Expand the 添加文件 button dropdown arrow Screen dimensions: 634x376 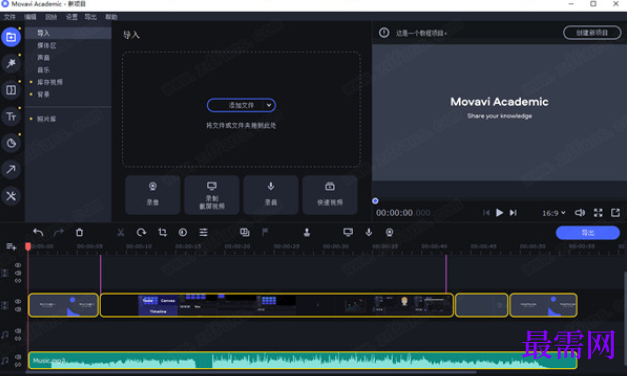point(269,105)
